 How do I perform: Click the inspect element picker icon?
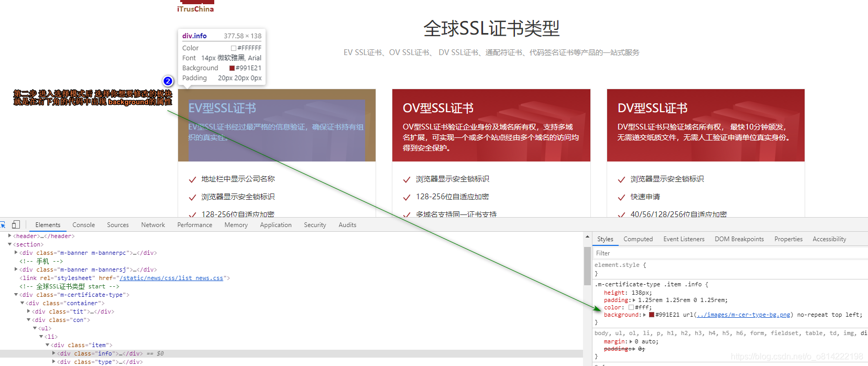(3, 224)
